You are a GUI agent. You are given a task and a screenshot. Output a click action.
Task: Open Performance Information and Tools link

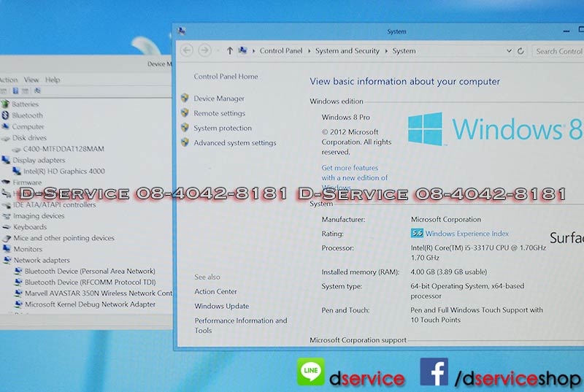click(x=241, y=326)
